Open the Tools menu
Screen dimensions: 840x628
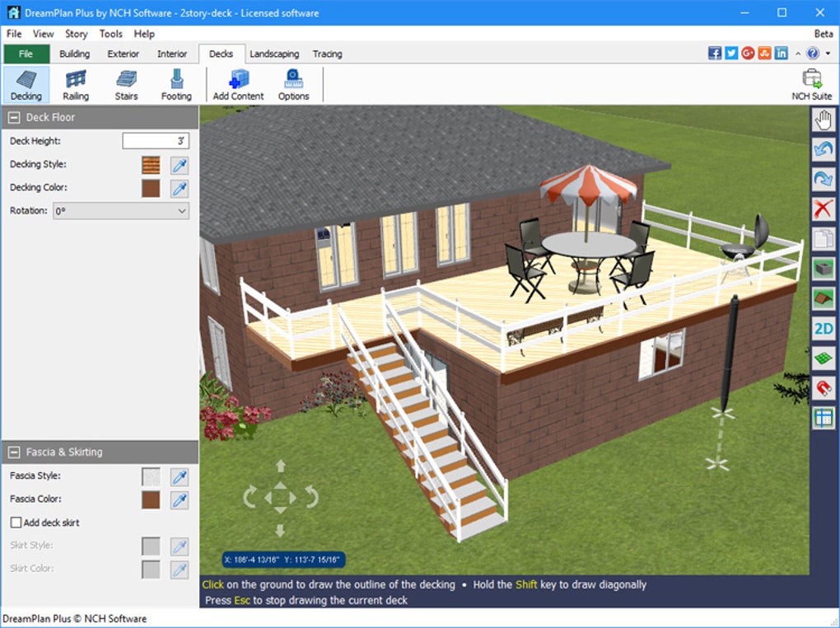[110, 34]
